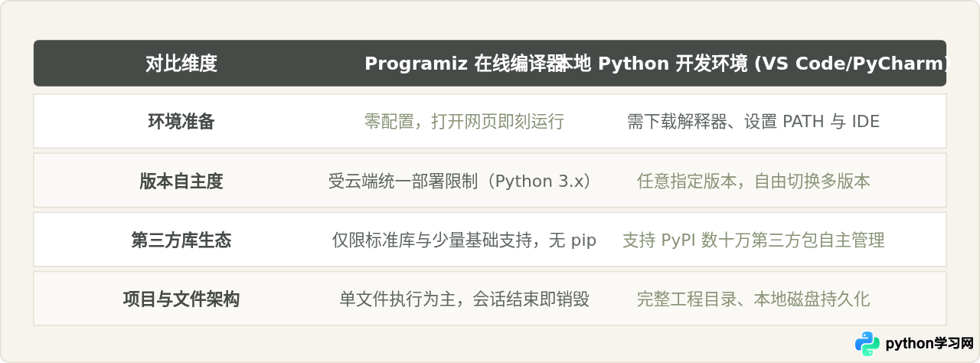Image resolution: width=980 pixels, height=363 pixels.
Task: Click the cell 需下载解释器、设置 PATH 与 IDE
Action: pos(753,121)
